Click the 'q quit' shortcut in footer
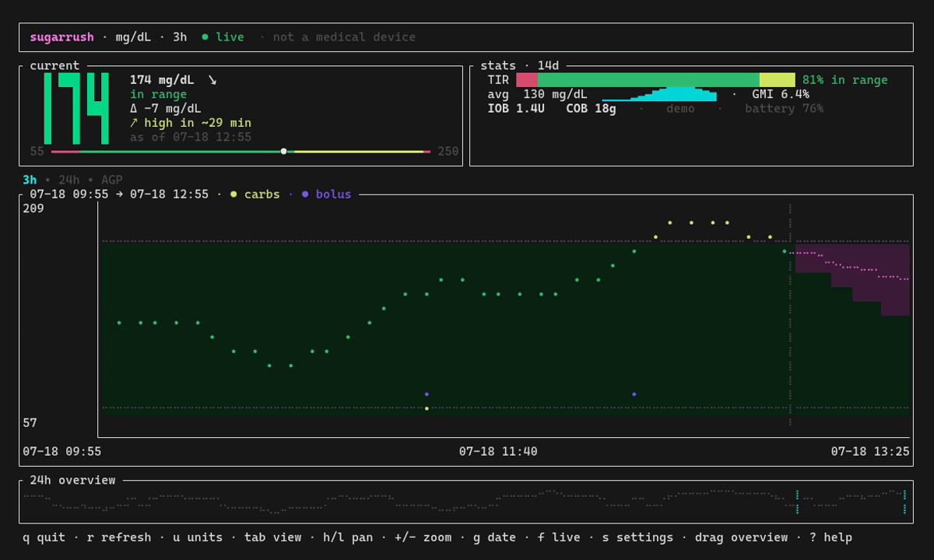Viewport: 934px width, 560px height. click(44, 537)
